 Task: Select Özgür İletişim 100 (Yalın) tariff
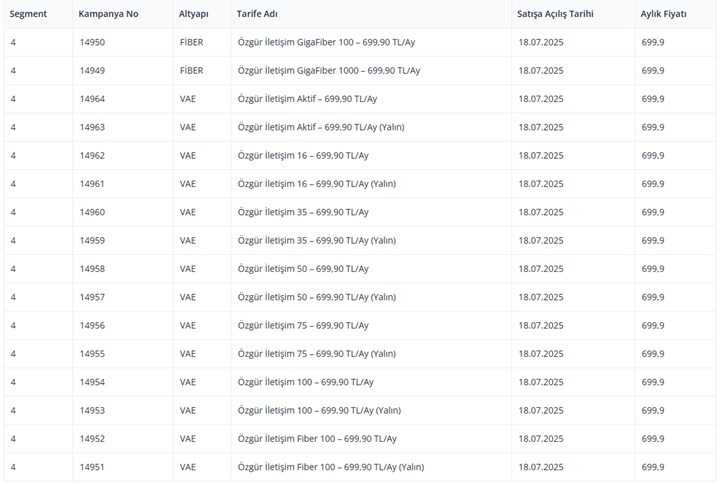point(319,411)
